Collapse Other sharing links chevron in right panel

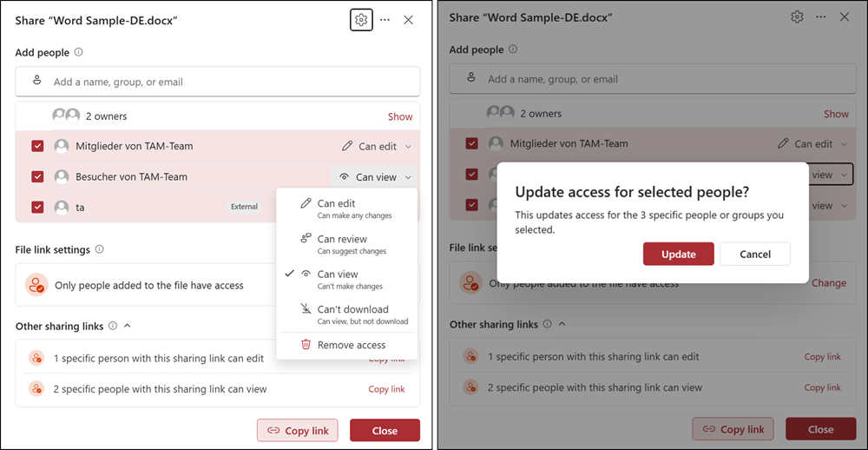coord(562,324)
